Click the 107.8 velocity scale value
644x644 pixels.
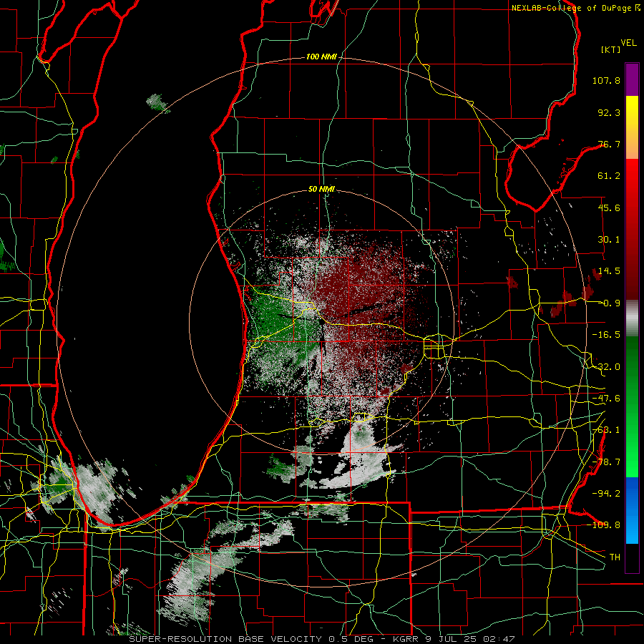(x=606, y=80)
